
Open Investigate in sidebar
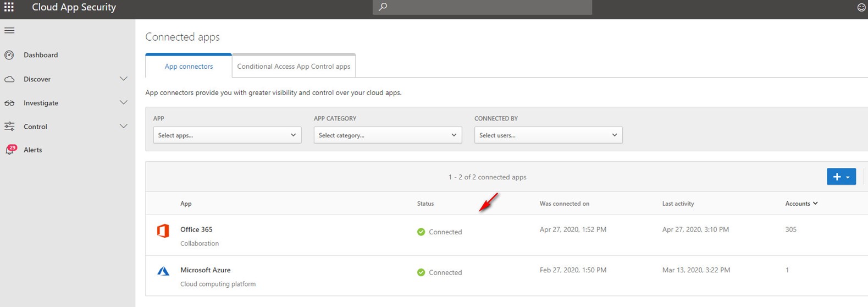click(x=41, y=103)
